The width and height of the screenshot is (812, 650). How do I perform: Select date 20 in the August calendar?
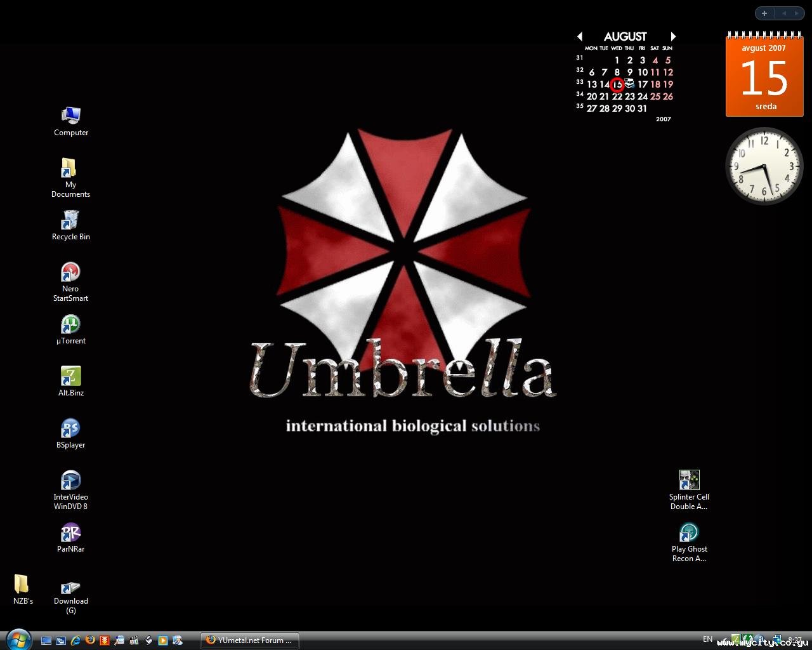pyautogui.click(x=592, y=96)
